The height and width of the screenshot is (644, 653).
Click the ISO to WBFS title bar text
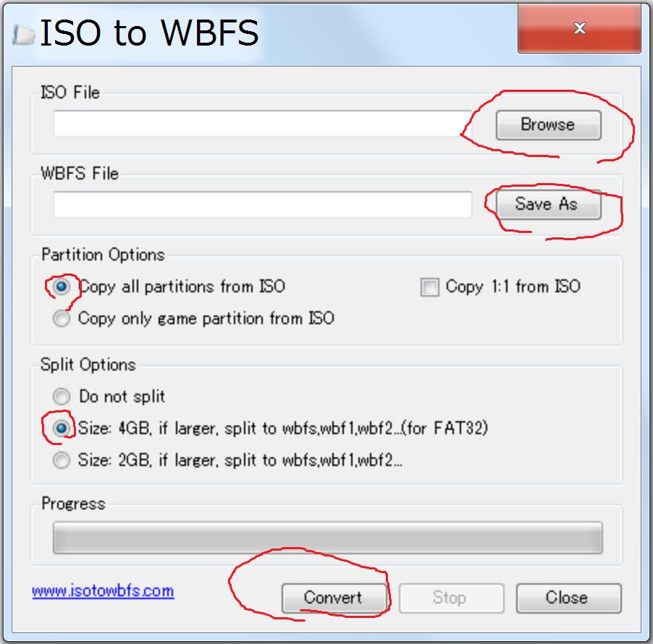(149, 33)
